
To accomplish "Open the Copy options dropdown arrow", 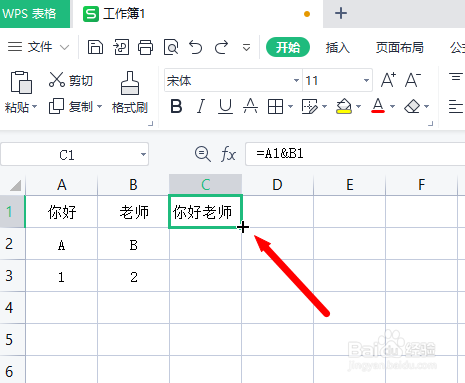I will [99, 107].
